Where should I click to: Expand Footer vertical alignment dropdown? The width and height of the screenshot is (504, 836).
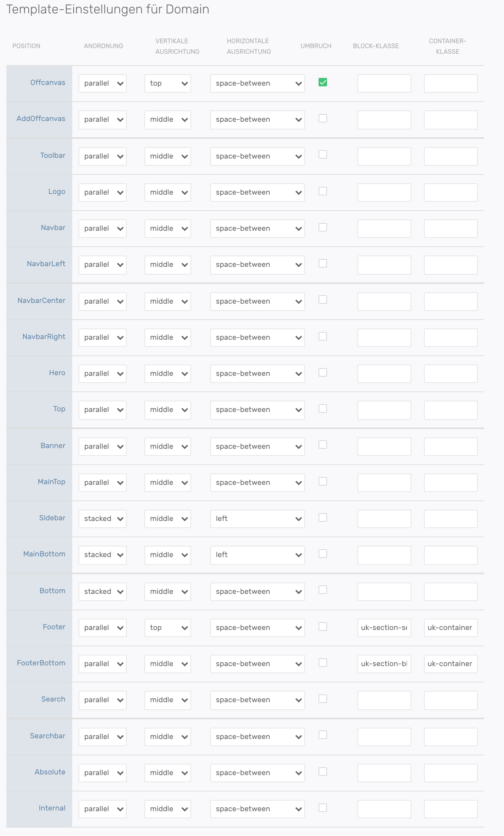pyautogui.click(x=168, y=628)
